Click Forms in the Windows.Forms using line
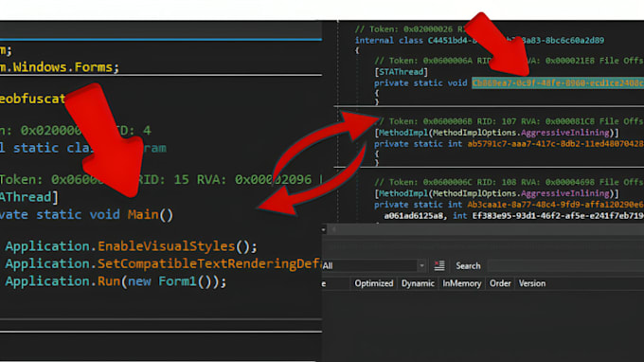Image resolution: width=644 pixels, height=362 pixels. 93,67
